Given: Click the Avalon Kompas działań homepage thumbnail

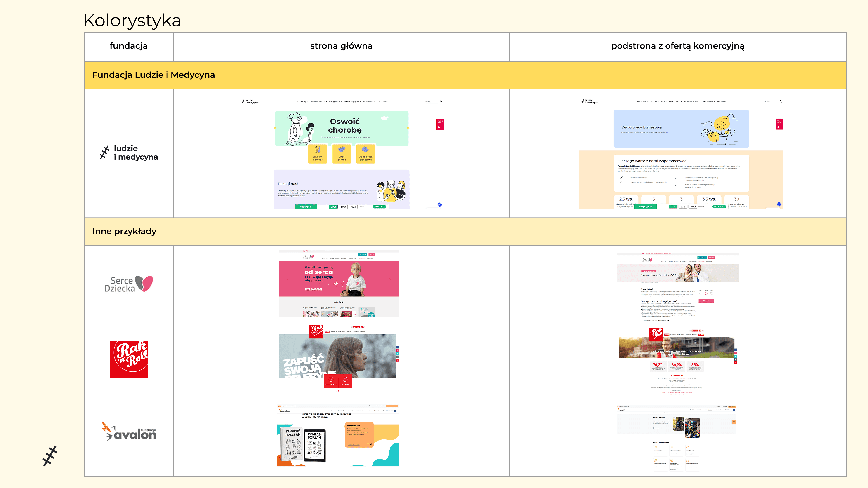Looking at the screenshot, I should 338,435.
